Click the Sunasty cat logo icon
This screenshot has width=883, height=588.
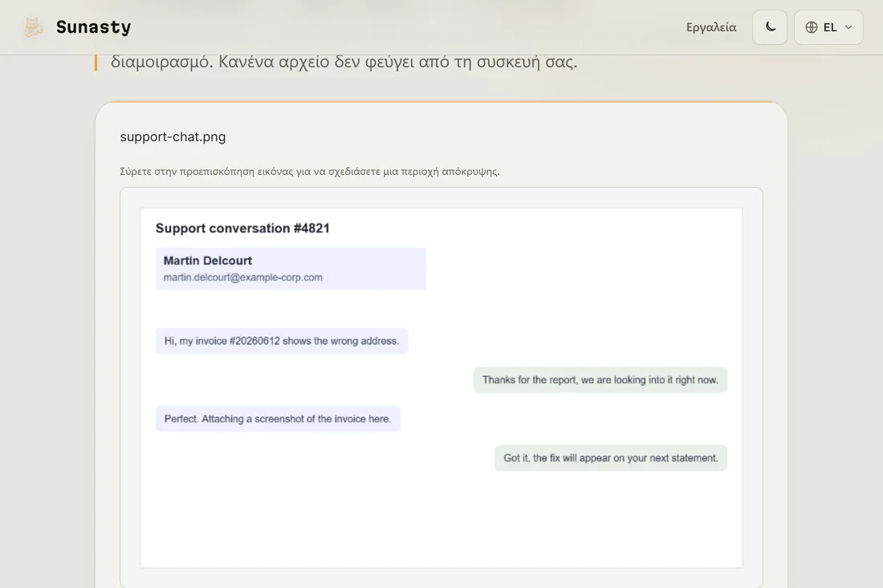click(x=33, y=27)
